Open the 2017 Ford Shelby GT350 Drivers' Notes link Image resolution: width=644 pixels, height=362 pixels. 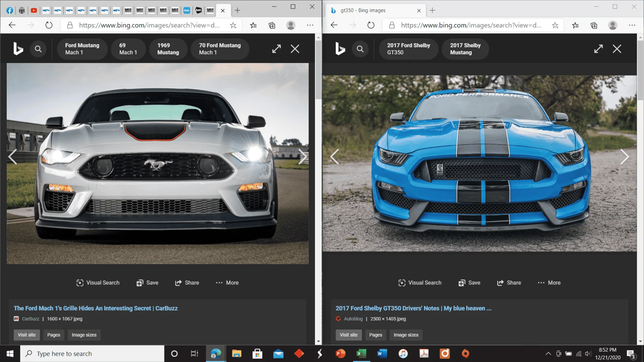[x=413, y=308]
